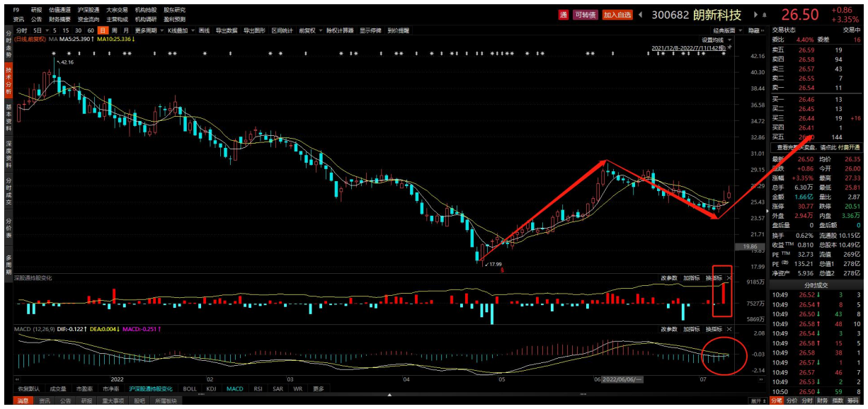Screen dimensions: 868x409
Task: Open the 更多周期 dropdown
Action: [x=148, y=31]
